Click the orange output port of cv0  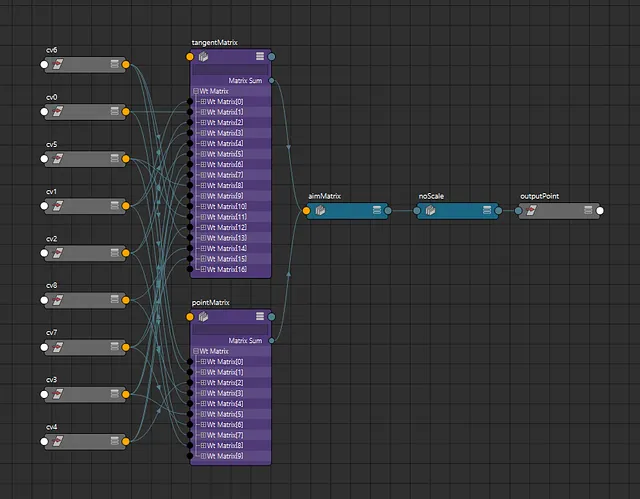click(x=126, y=111)
